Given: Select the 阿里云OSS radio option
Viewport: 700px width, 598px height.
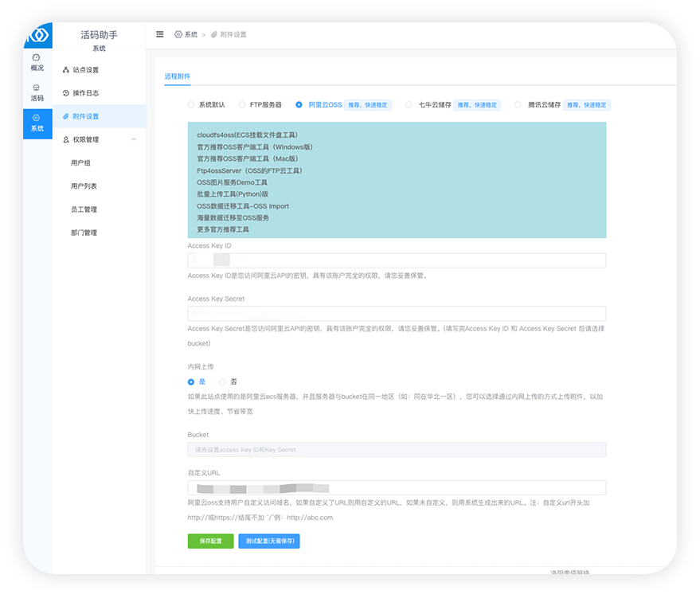Looking at the screenshot, I should pos(299,105).
